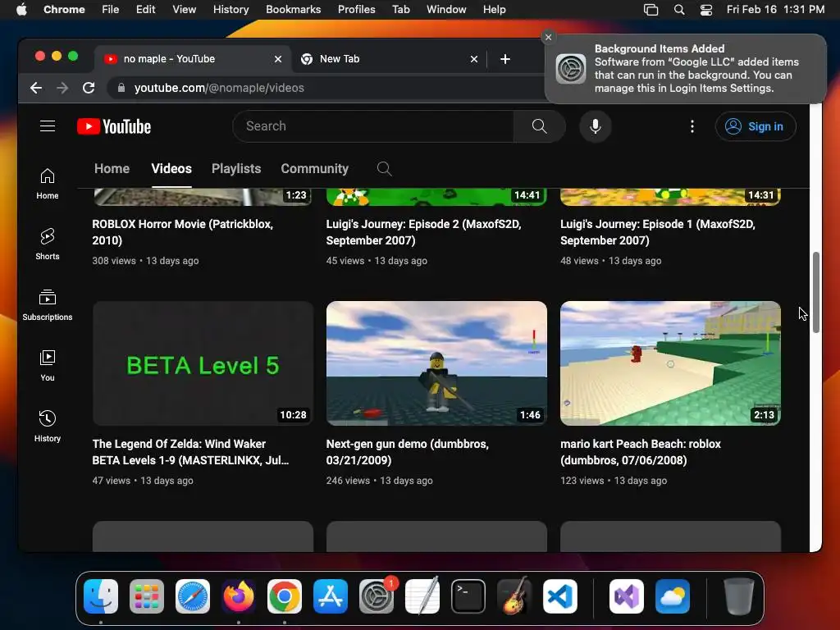
Task: Switch to the Community tab
Action: (x=314, y=169)
